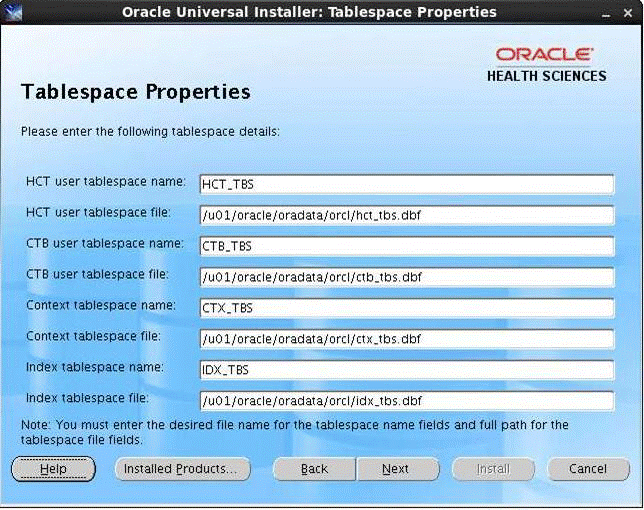Minimize the Oracle Universal Installer window
This screenshot has height=510, width=644.
pos(606,14)
